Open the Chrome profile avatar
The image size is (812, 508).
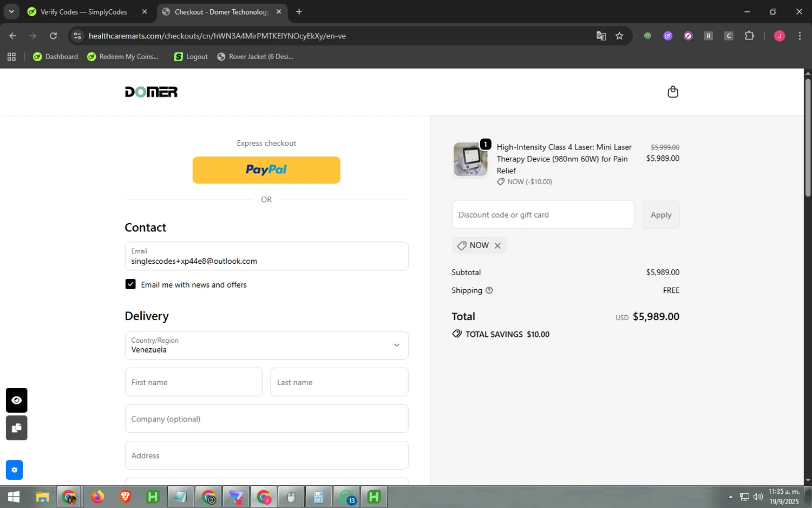point(780,36)
